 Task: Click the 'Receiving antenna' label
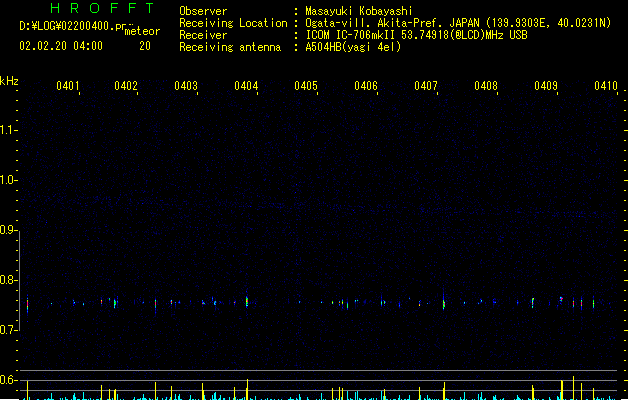pyautogui.click(x=230, y=47)
